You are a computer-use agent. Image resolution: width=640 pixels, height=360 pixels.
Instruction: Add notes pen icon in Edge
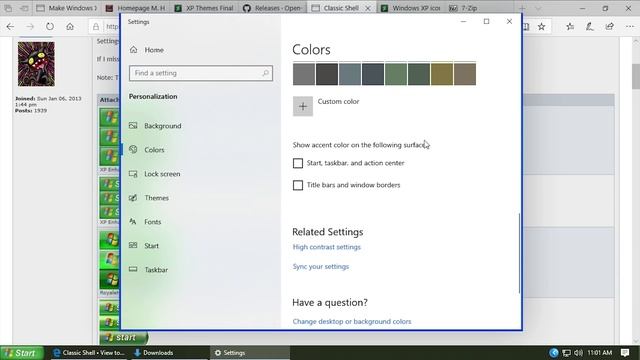(589, 27)
